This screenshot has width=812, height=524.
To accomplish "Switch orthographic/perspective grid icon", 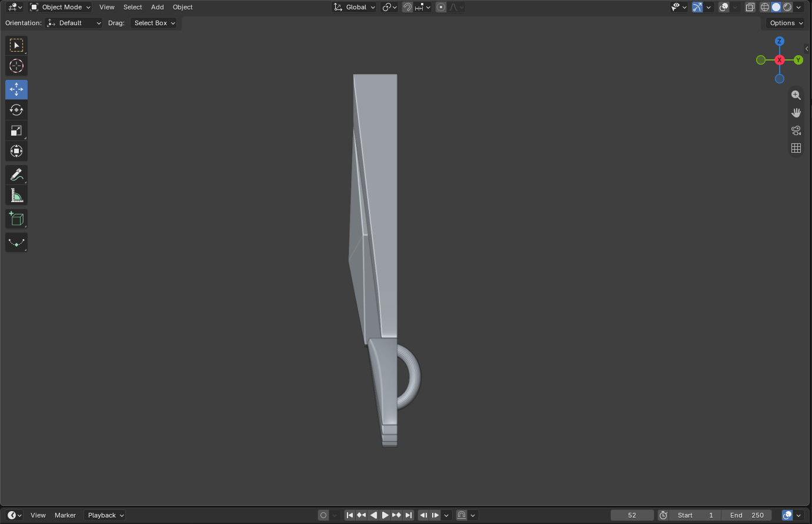I will click(x=796, y=148).
